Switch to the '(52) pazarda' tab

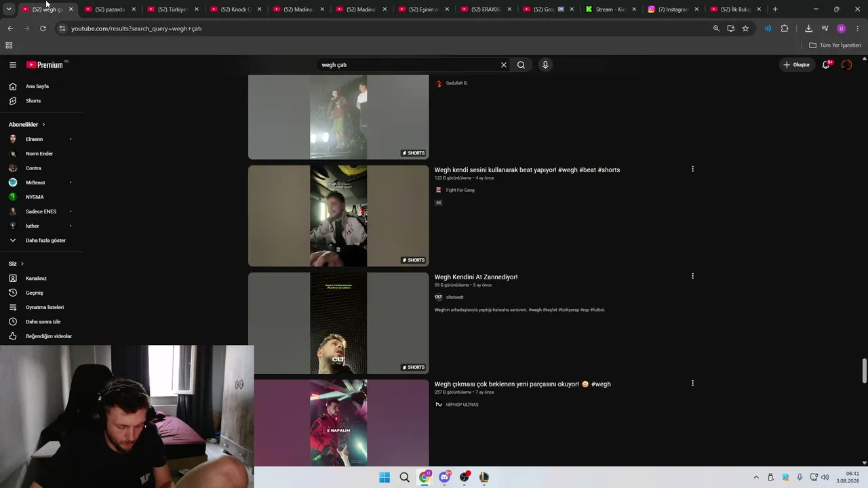(x=110, y=9)
